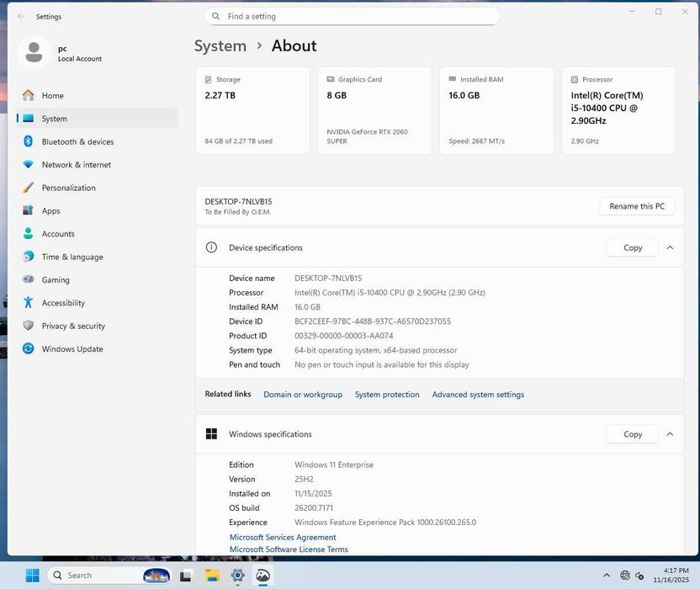Collapse the Windows specifications section
Screen dimensions: 700x589
[670, 434]
